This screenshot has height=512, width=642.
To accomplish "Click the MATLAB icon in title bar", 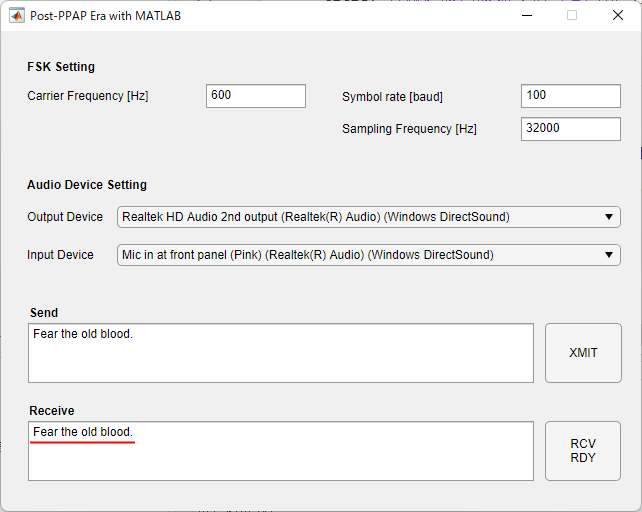I will (x=17, y=16).
